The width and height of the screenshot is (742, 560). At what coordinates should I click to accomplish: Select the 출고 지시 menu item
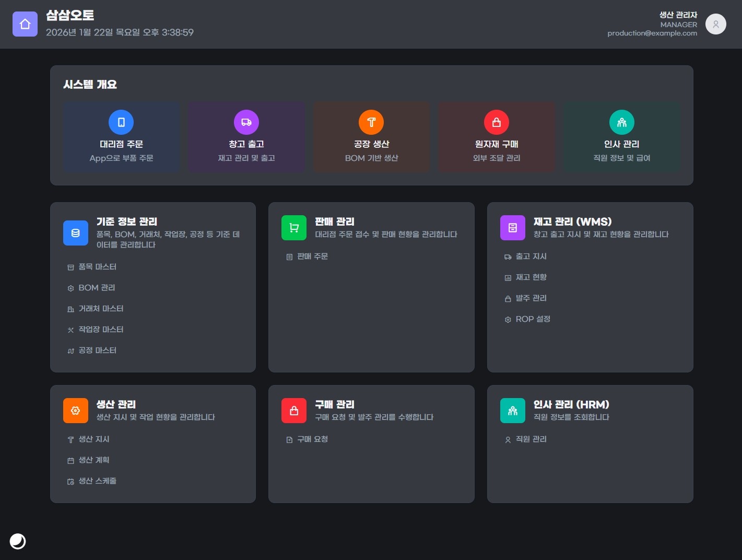click(x=531, y=256)
